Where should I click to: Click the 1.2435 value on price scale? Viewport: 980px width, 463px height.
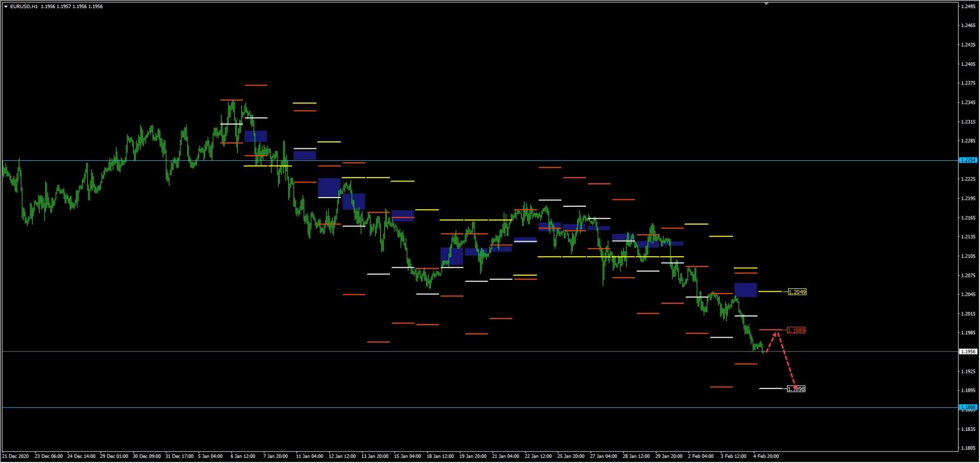969,45
